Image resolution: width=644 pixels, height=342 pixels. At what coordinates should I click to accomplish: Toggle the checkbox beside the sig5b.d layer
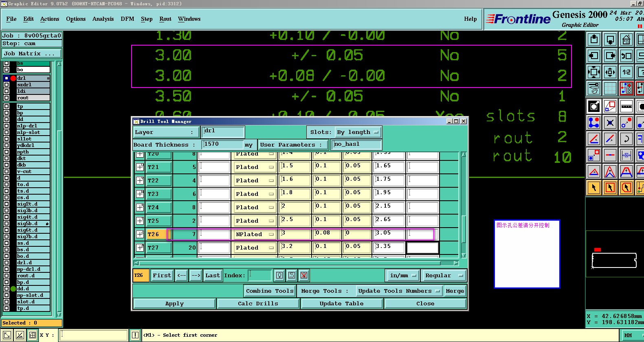[x=7, y=224]
